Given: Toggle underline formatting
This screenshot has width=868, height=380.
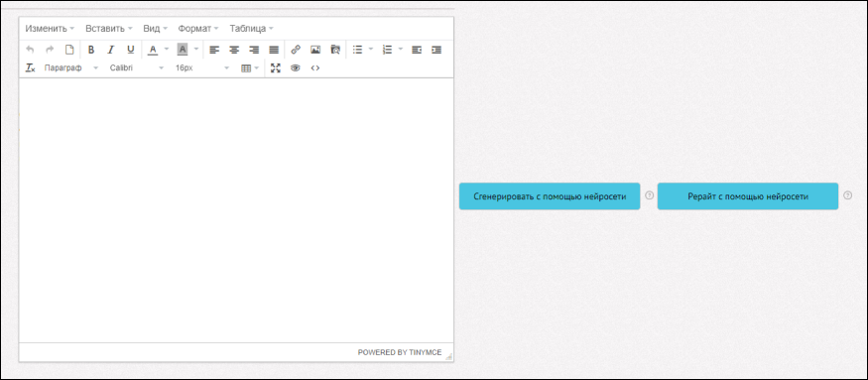Looking at the screenshot, I should (131, 50).
